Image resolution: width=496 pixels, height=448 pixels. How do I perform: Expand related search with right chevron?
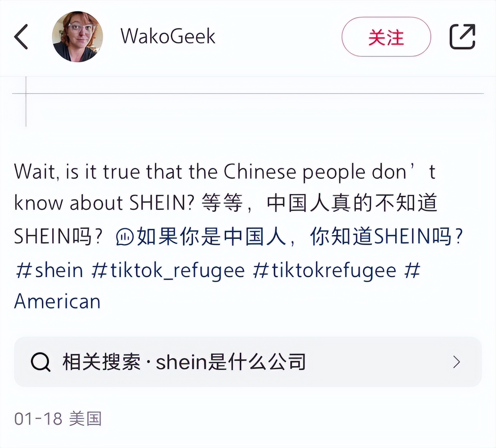456,362
